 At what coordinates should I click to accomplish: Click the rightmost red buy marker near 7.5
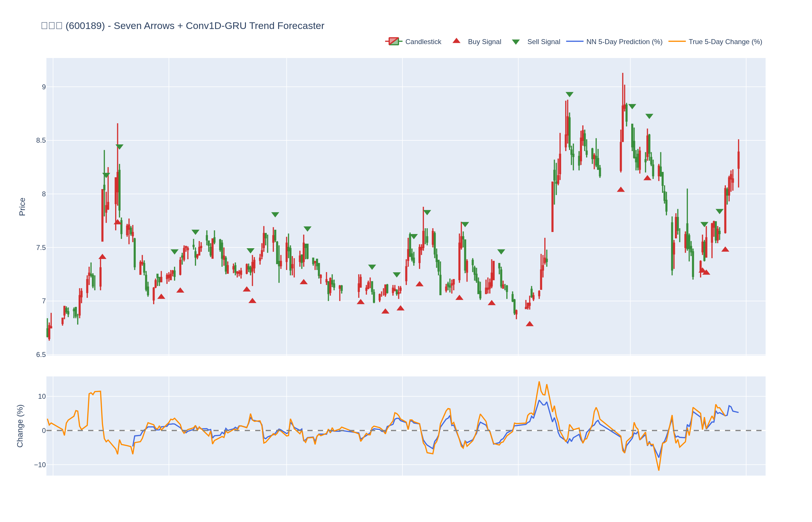(x=725, y=249)
